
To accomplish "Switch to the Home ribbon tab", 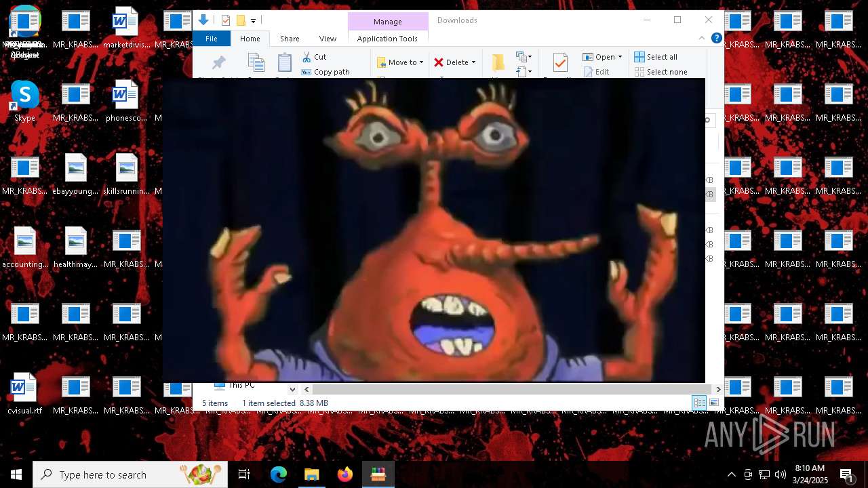I will (250, 39).
